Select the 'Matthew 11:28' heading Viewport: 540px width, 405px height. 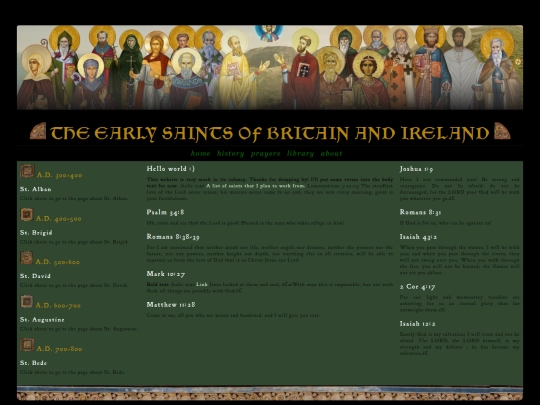171,305
